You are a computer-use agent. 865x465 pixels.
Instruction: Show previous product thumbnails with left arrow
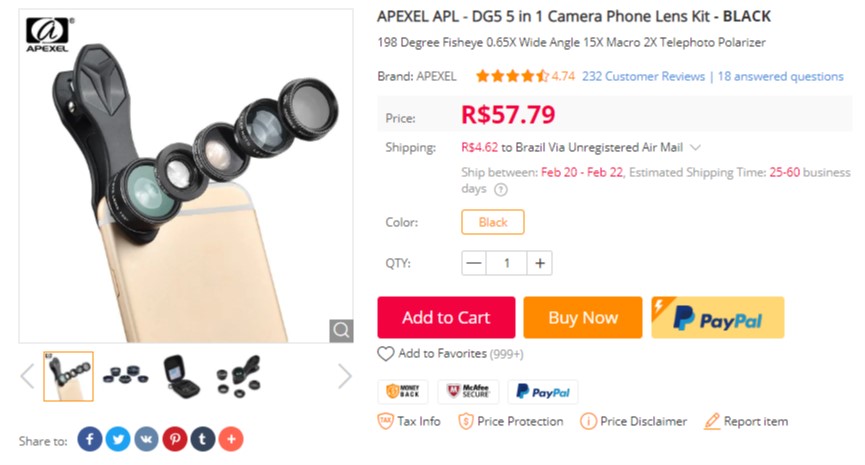coord(27,376)
